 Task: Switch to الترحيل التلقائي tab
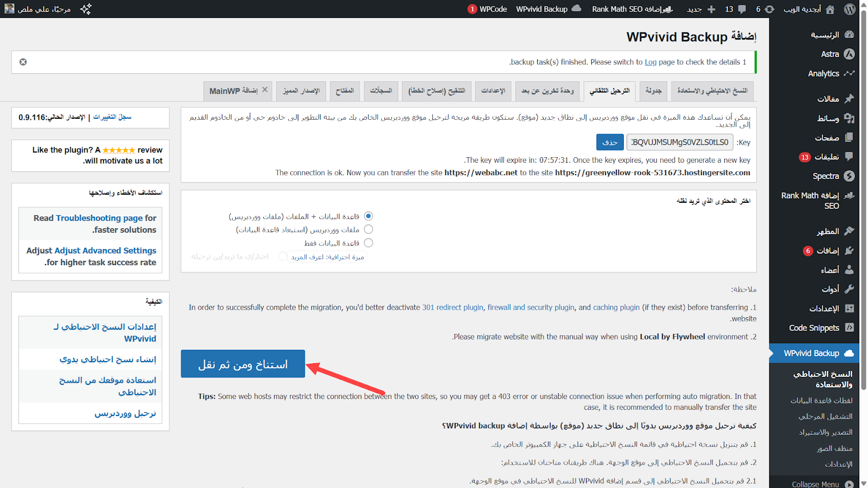[610, 91]
